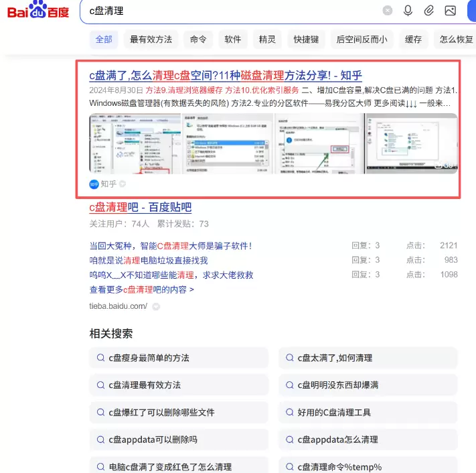The height and width of the screenshot is (473, 476).
Task: Search related: c盘太满了,如何清理
Action: 368,358
